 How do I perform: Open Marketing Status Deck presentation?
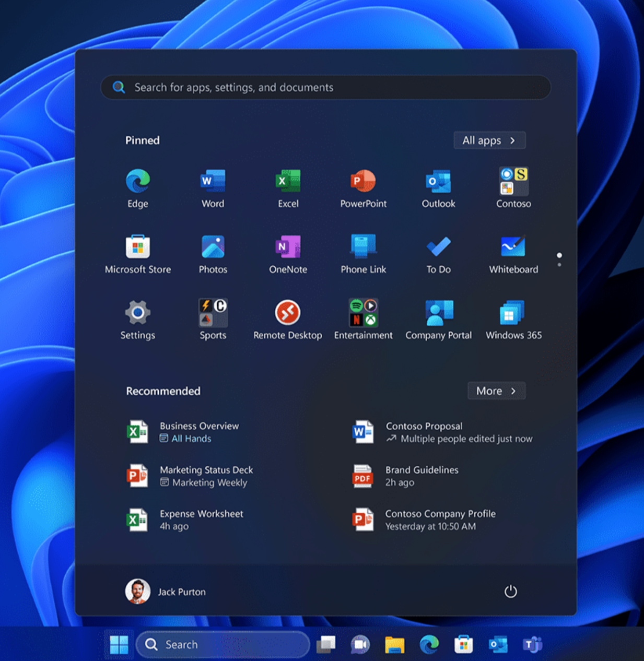tap(190, 476)
